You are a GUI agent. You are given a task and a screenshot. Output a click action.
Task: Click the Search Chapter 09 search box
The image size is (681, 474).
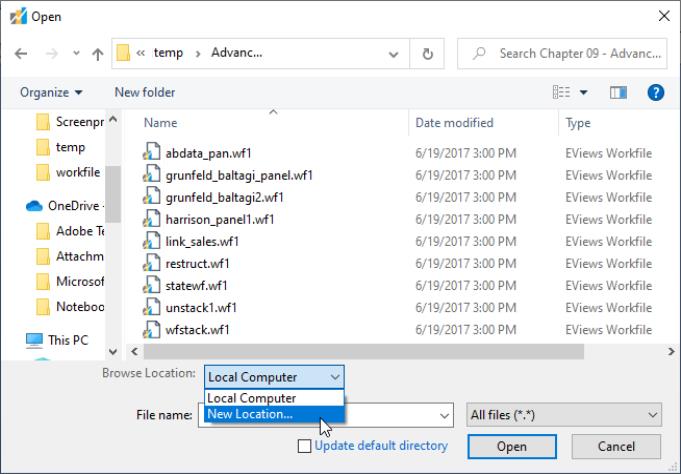click(x=562, y=53)
